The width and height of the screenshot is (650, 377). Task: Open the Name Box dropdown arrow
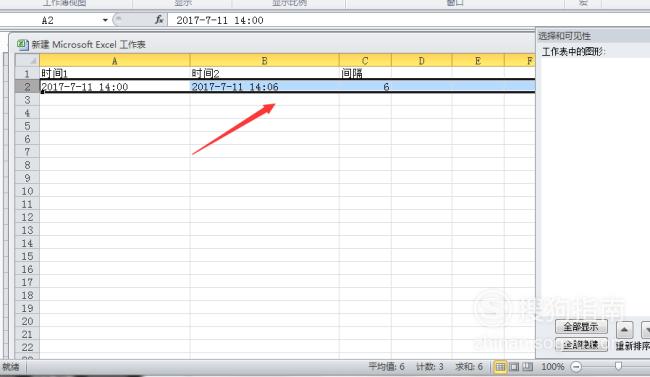pyautogui.click(x=105, y=20)
